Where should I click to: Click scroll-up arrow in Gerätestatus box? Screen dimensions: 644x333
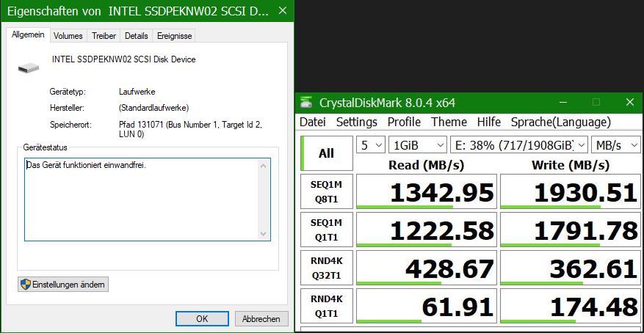coord(264,166)
